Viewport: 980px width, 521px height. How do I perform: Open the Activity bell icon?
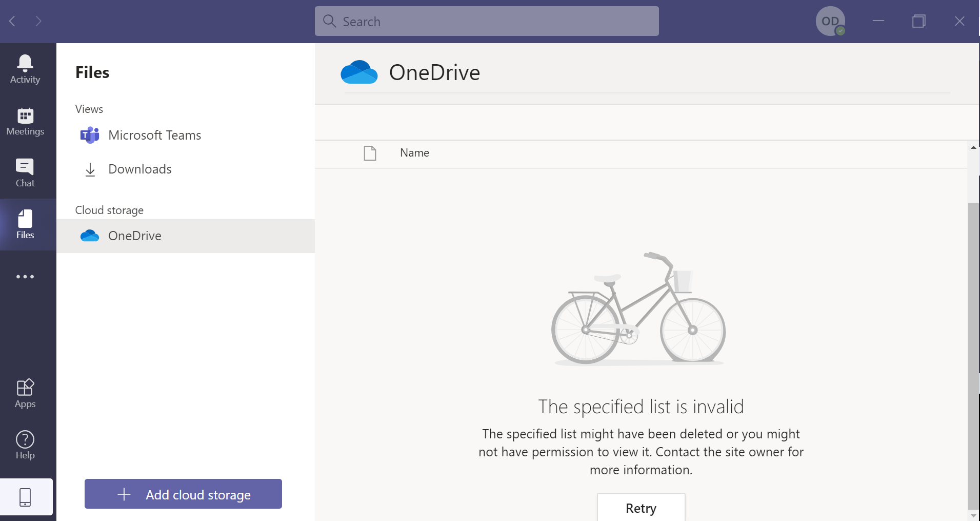25,69
